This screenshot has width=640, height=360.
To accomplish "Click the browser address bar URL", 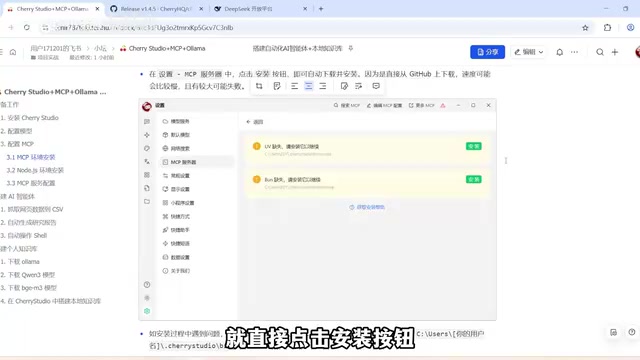I will (x=144, y=28).
